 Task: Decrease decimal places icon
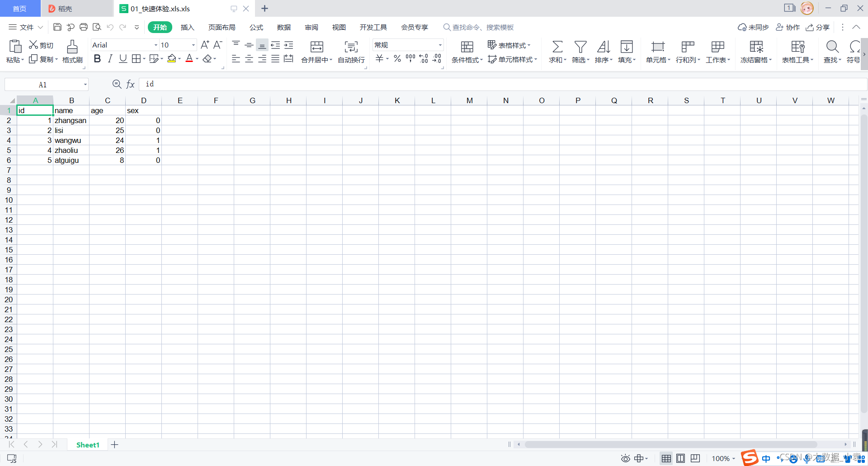tap(437, 58)
